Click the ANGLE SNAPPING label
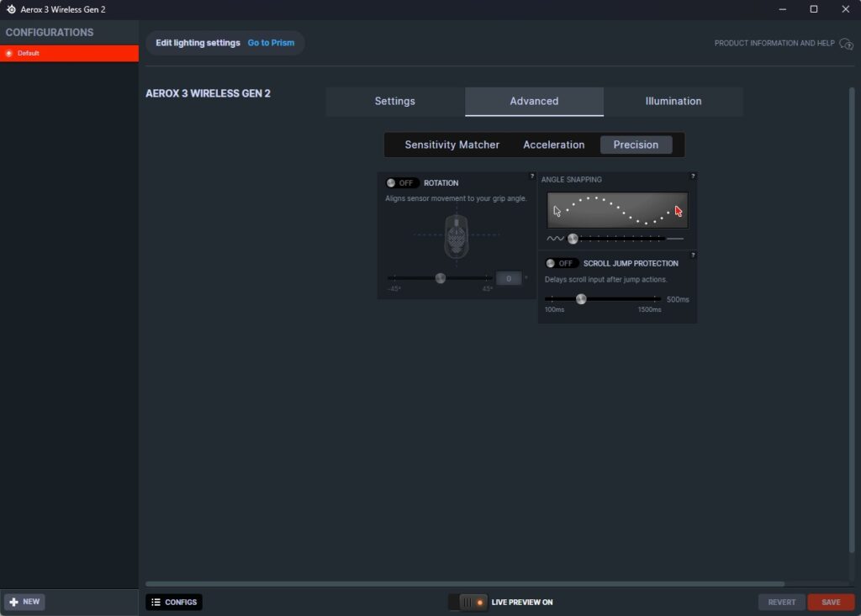 point(571,180)
